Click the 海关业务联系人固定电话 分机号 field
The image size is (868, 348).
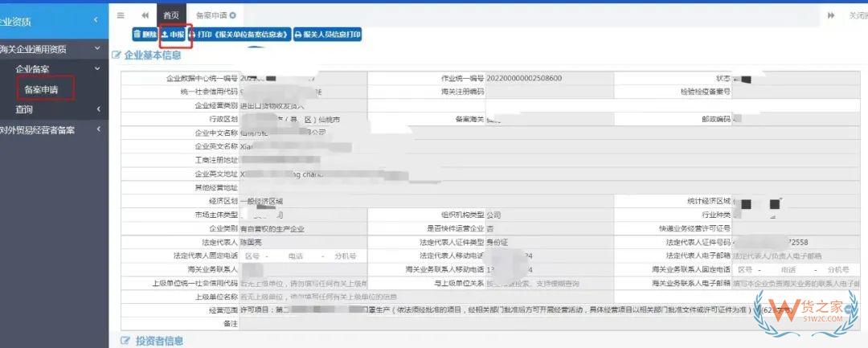pos(837,269)
